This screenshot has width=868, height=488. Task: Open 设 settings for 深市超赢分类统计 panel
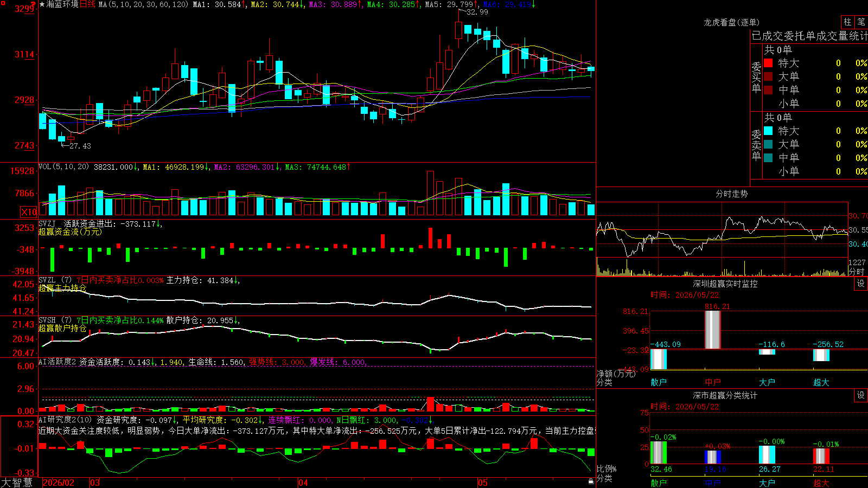coord(861,395)
